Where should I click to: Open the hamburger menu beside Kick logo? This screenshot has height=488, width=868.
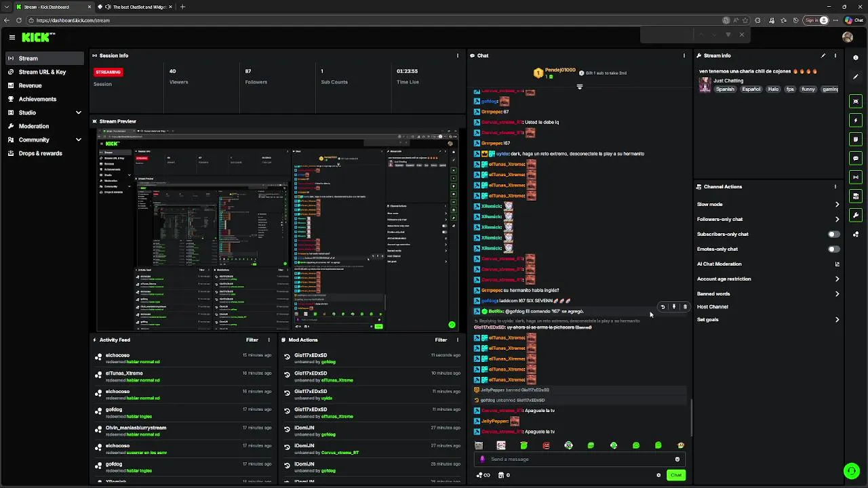click(x=12, y=38)
